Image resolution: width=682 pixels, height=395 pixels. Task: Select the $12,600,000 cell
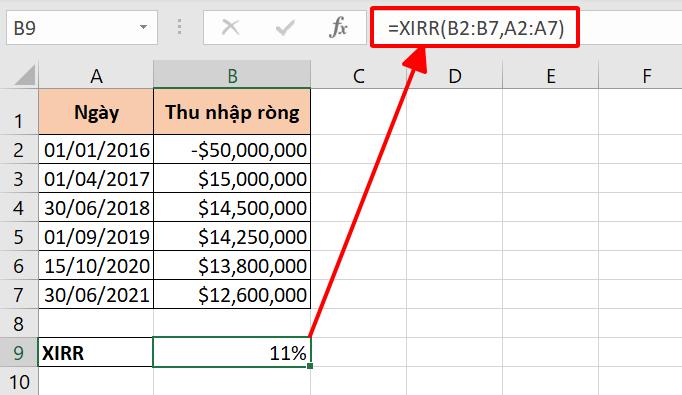click(x=232, y=295)
